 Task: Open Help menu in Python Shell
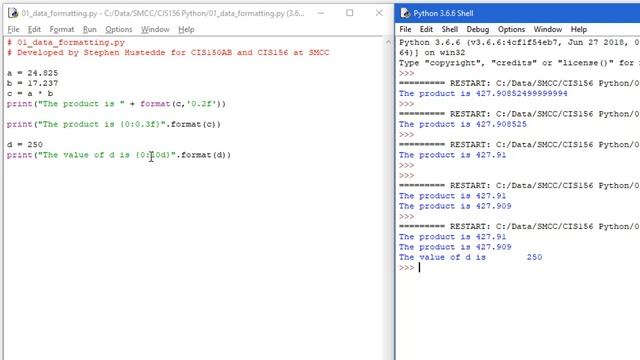coord(579,29)
